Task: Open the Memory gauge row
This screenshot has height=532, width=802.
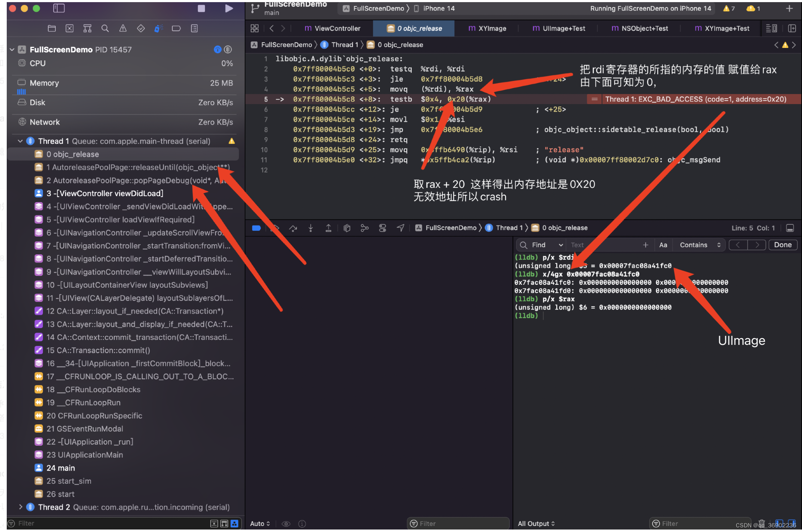Action: pos(125,83)
